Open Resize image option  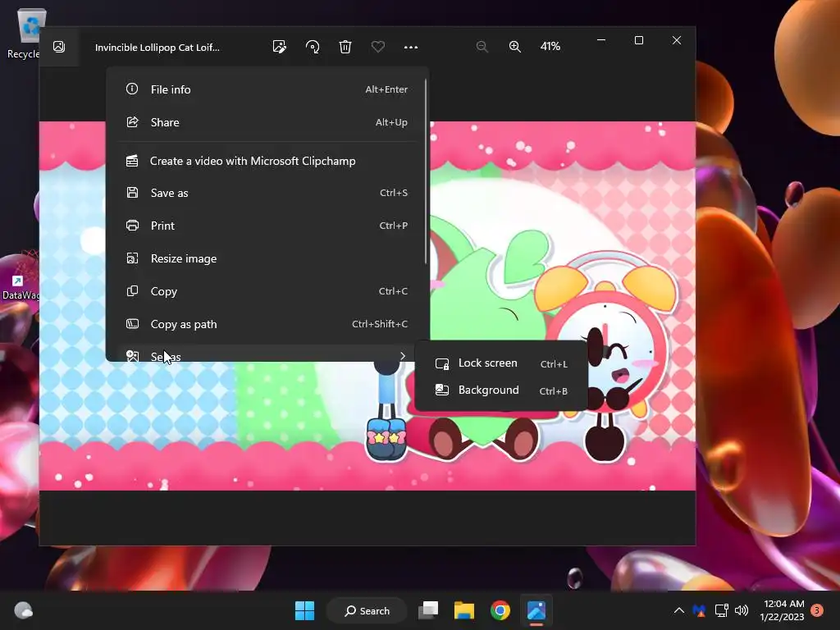pos(267,258)
